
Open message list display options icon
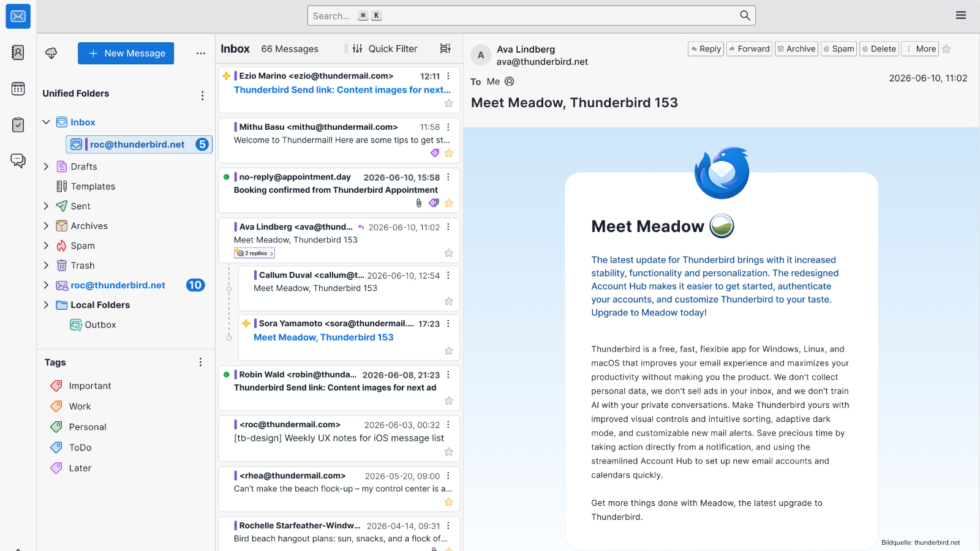point(445,48)
